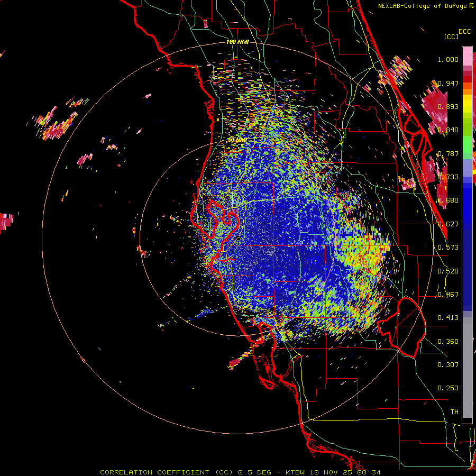Select the 0.840 scale value
The height and width of the screenshot is (476, 476).
click(x=448, y=130)
